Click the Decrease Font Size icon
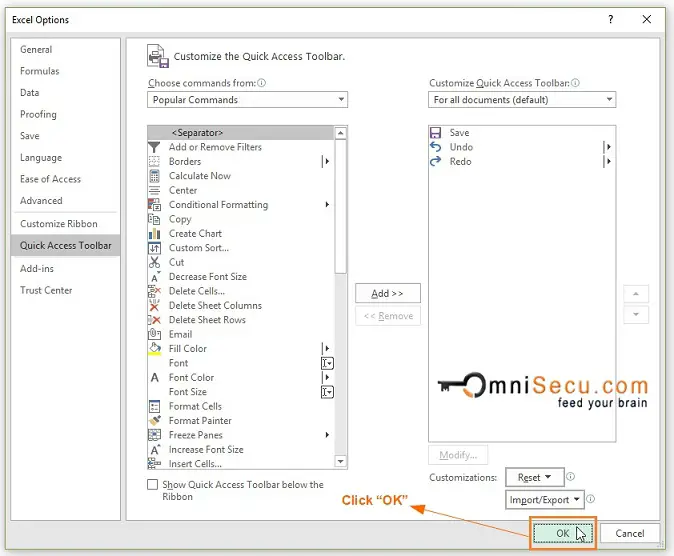674x556 pixels. pos(155,277)
